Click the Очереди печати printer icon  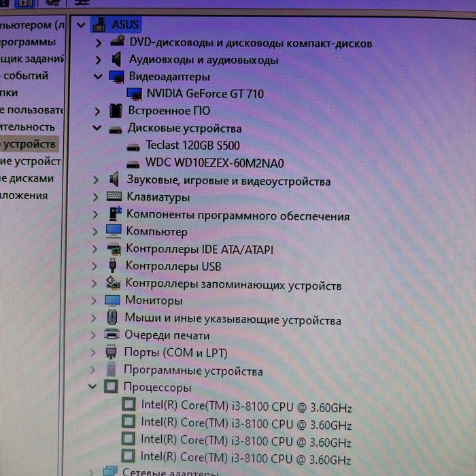click(112, 334)
